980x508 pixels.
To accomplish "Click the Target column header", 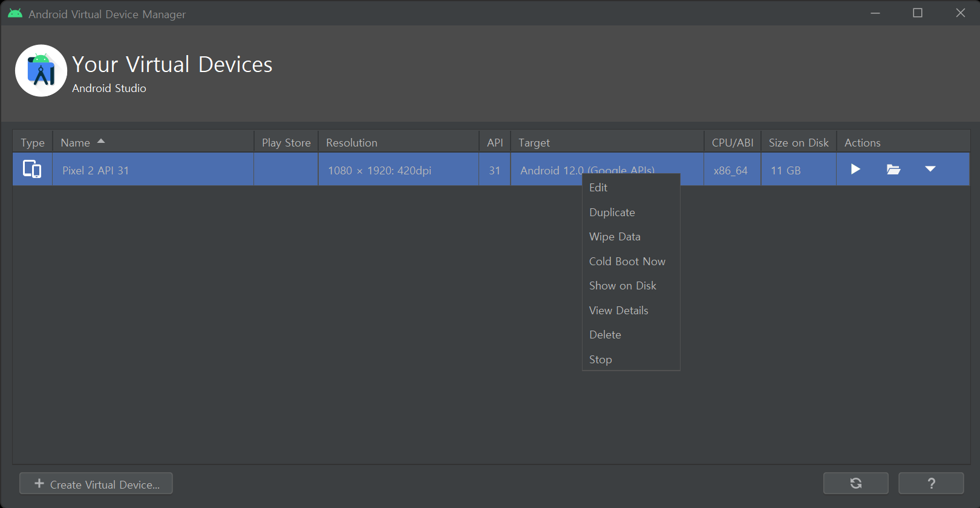I will point(607,142).
